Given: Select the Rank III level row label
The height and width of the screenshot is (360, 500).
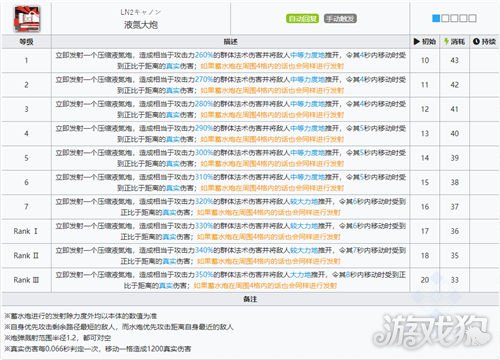Looking at the screenshot, I should [x=26, y=280].
